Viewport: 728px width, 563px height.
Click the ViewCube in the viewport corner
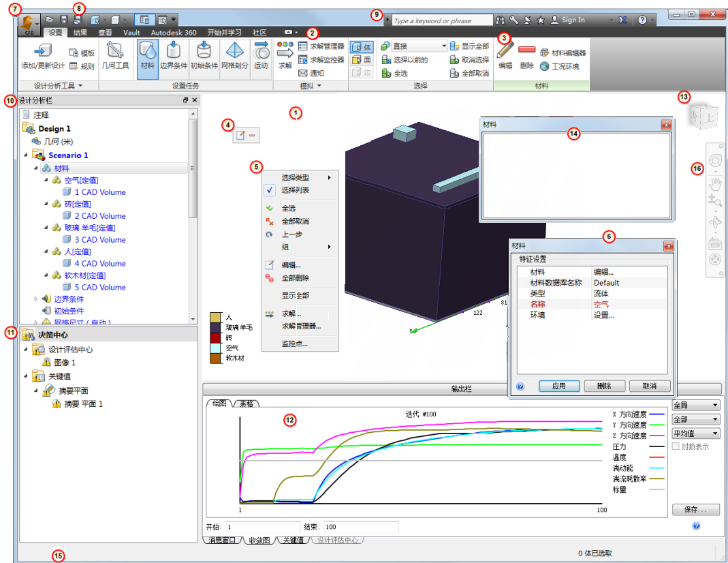pos(703,116)
